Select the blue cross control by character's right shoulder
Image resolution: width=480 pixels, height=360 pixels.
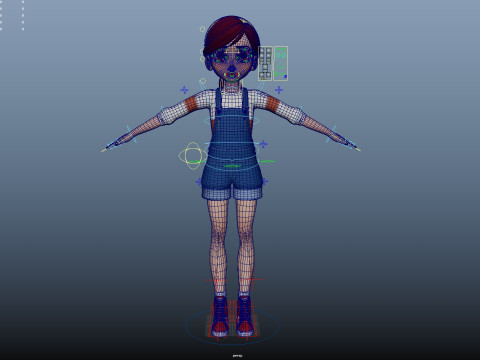[184, 90]
